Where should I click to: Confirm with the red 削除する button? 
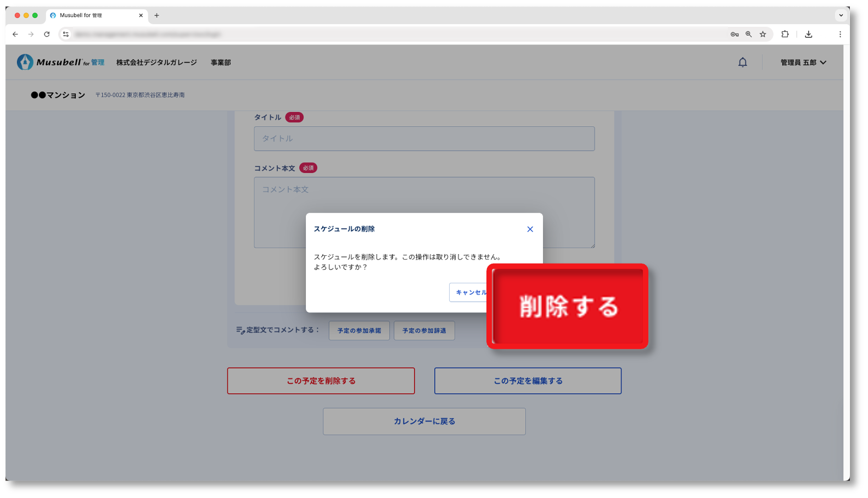pos(568,306)
